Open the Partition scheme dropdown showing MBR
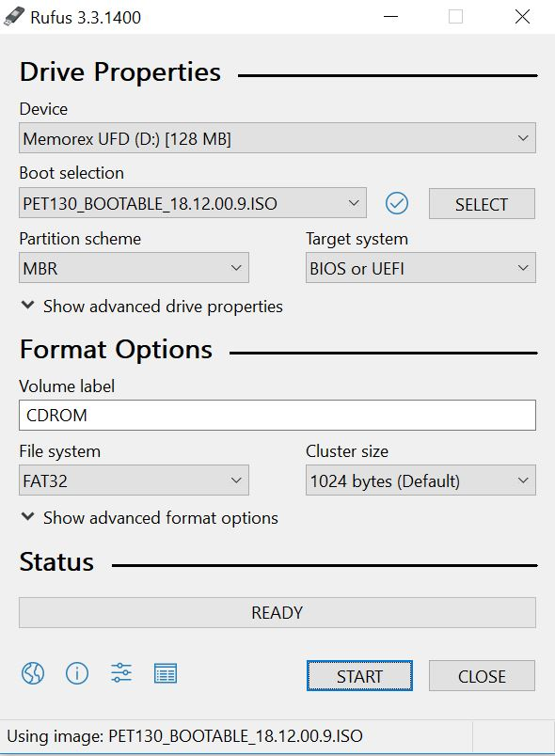 tap(134, 268)
